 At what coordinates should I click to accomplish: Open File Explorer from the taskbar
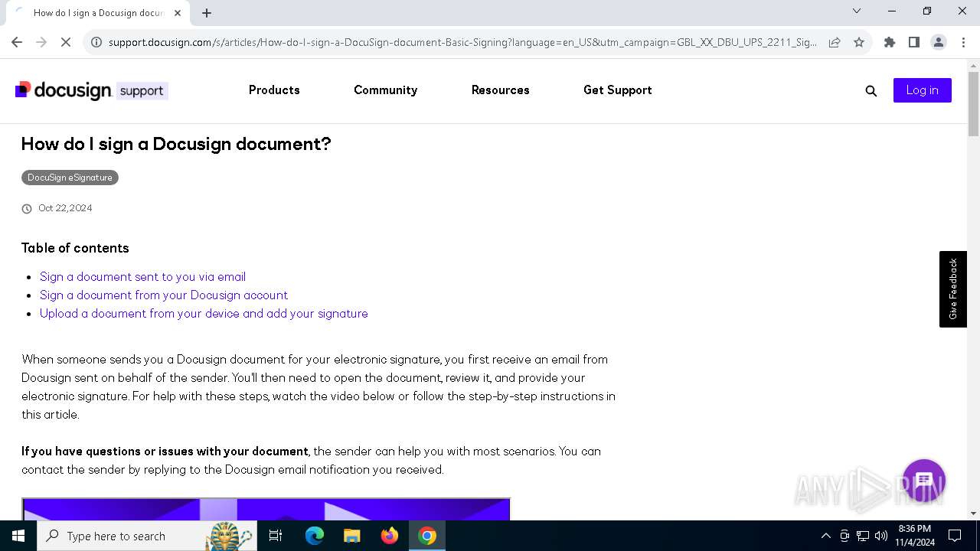pos(351,536)
